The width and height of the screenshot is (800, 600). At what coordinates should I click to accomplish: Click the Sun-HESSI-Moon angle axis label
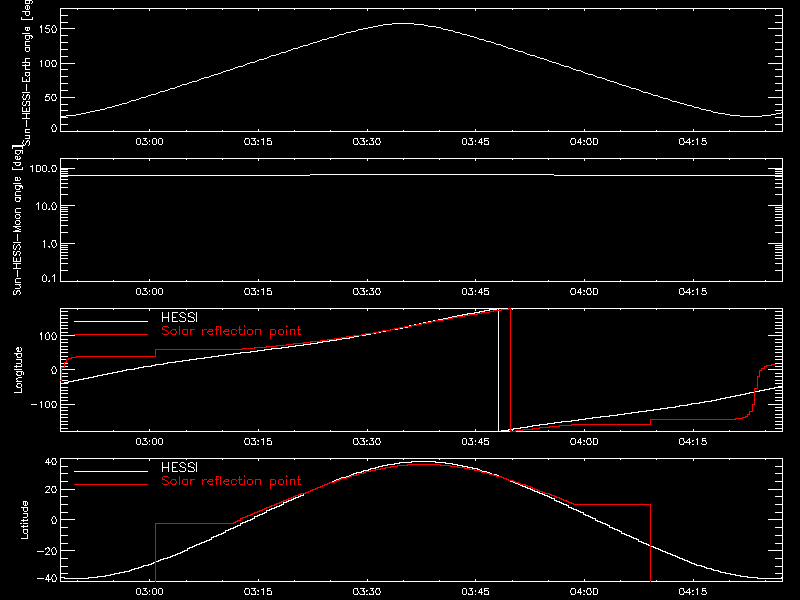pos(17,220)
